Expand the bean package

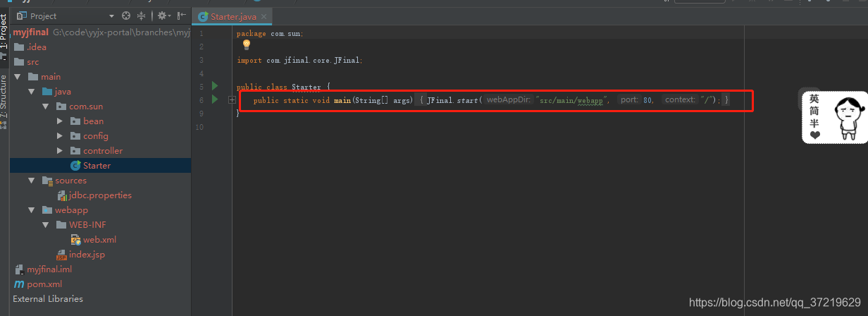click(x=60, y=121)
